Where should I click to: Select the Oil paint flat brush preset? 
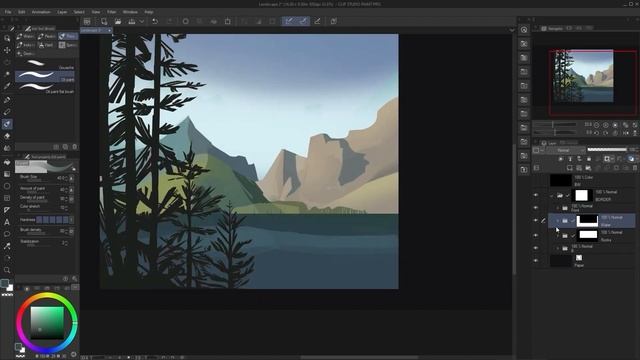pyautogui.click(x=45, y=88)
